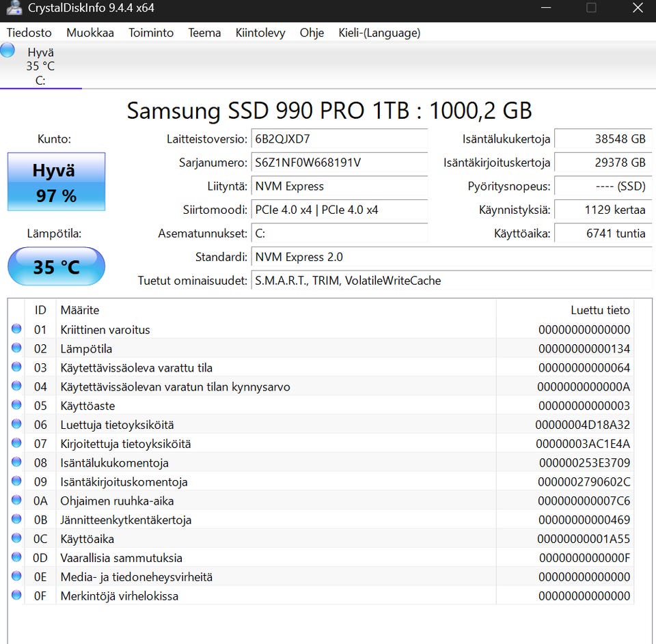Open the Teema menu
Viewport: 656px width, 644px height.
coord(204,33)
